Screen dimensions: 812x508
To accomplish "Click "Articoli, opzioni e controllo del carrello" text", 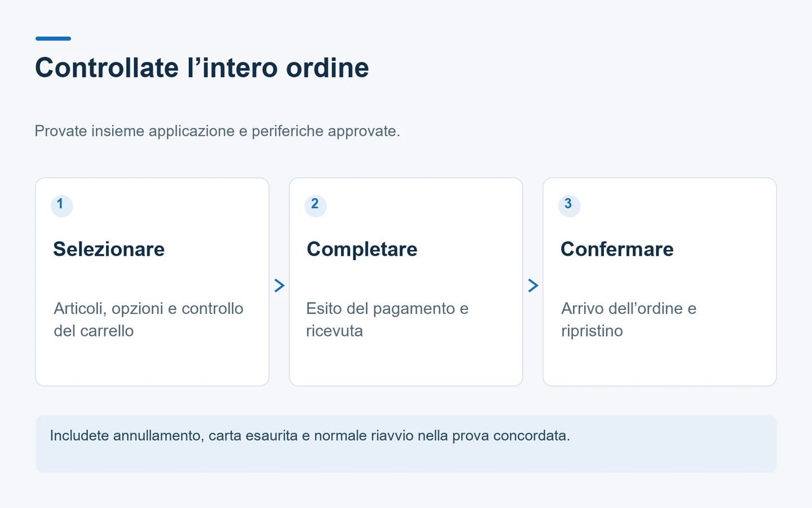I will coord(148,319).
